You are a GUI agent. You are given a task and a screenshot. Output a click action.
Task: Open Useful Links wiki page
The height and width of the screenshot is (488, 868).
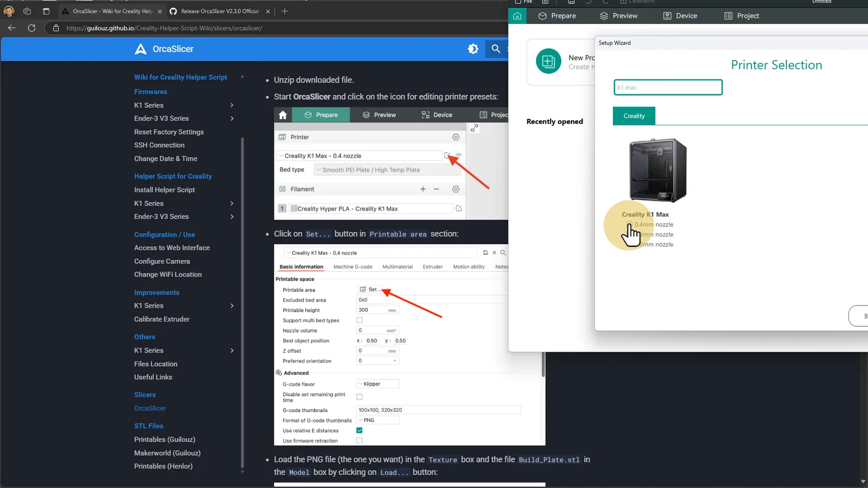pos(153,377)
